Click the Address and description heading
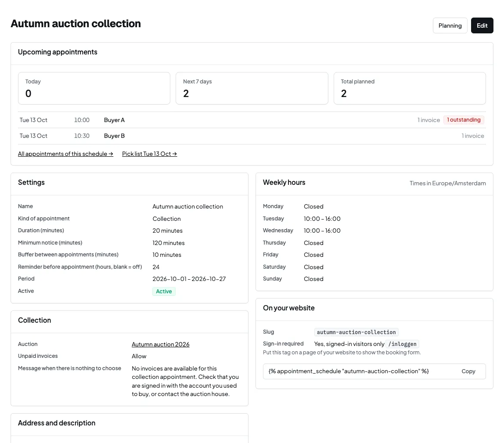The width and height of the screenshot is (504, 443). pyautogui.click(x=57, y=423)
